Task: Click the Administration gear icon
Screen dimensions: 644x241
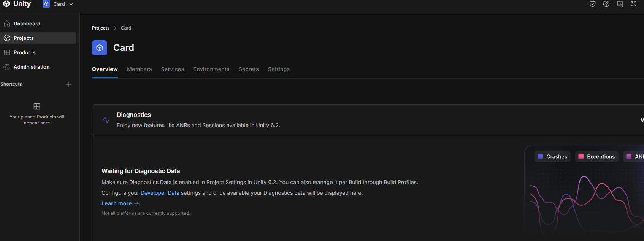Action: tap(7, 67)
